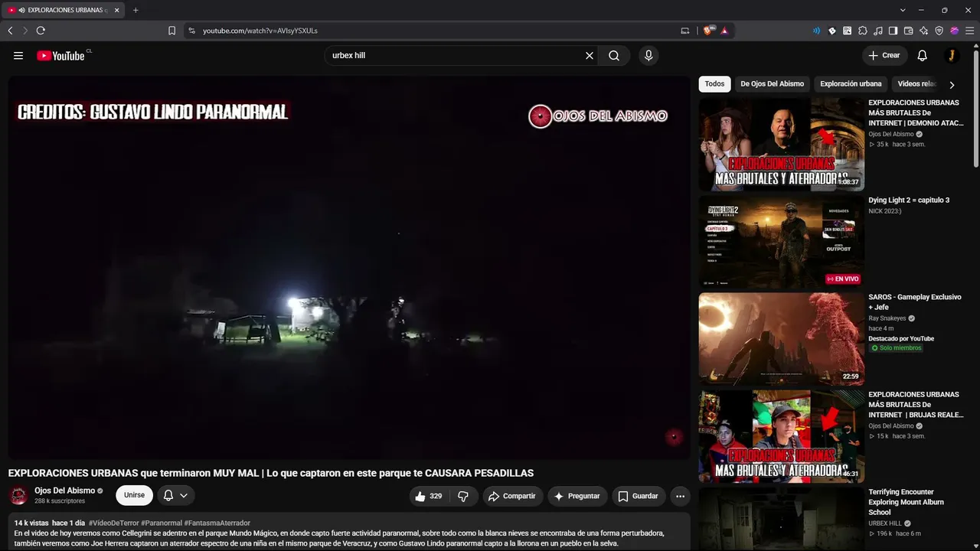This screenshot has width=980, height=551.
Task: Open the tab search dropdown chevron
Action: pos(903,11)
